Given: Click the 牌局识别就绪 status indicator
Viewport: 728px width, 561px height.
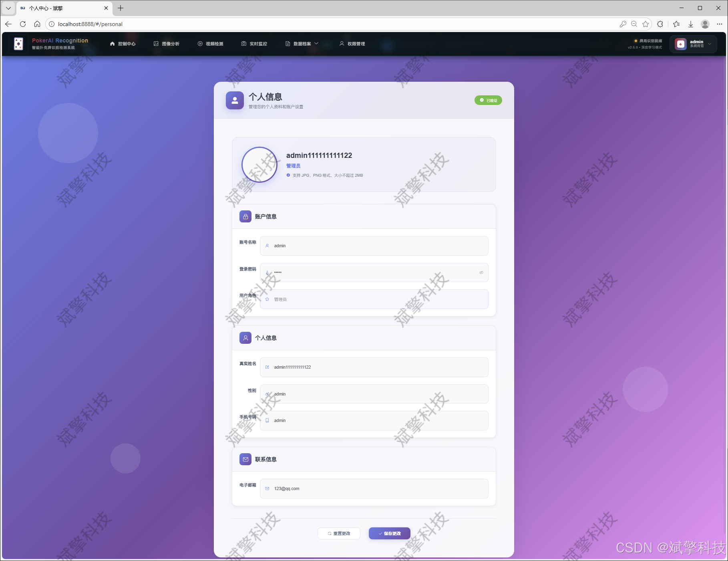Looking at the screenshot, I should (648, 41).
